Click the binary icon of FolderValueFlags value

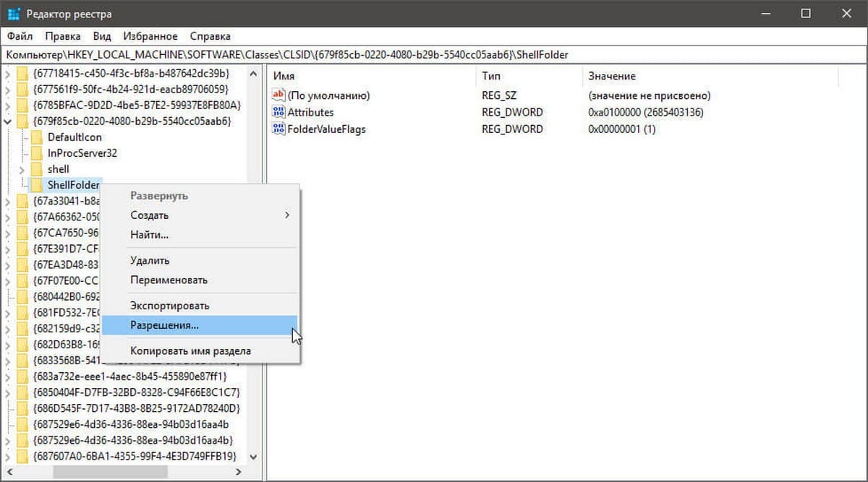pyautogui.click(x=278, y=129)
